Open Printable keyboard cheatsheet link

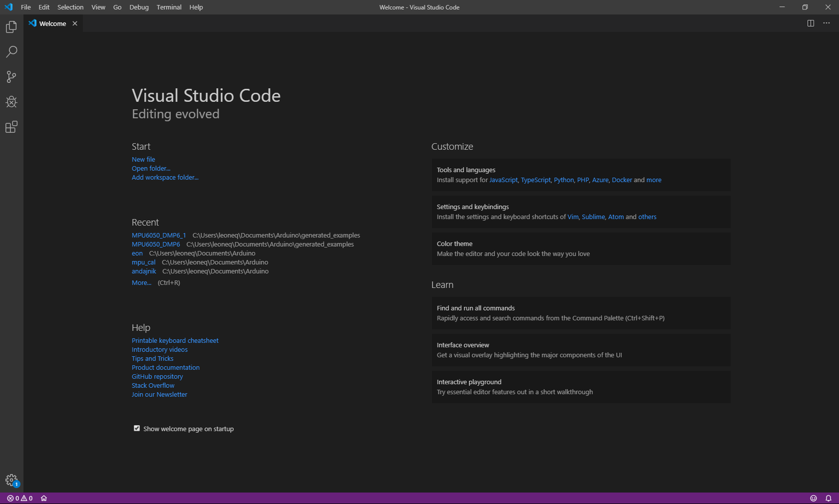coord(175,340)
